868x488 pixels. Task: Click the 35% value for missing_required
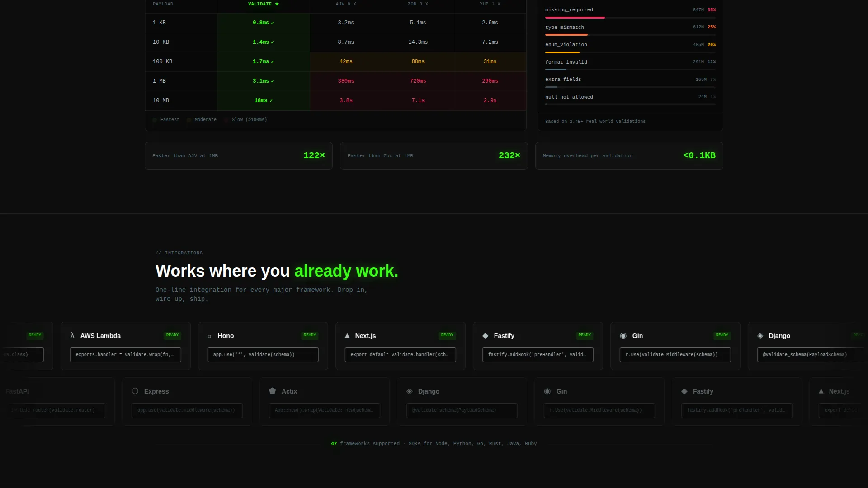(712, 10)
